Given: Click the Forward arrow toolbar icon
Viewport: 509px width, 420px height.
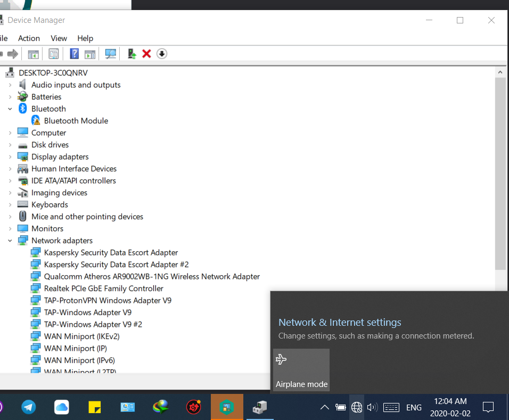Looking at the screenshot, I should (13, 54).
